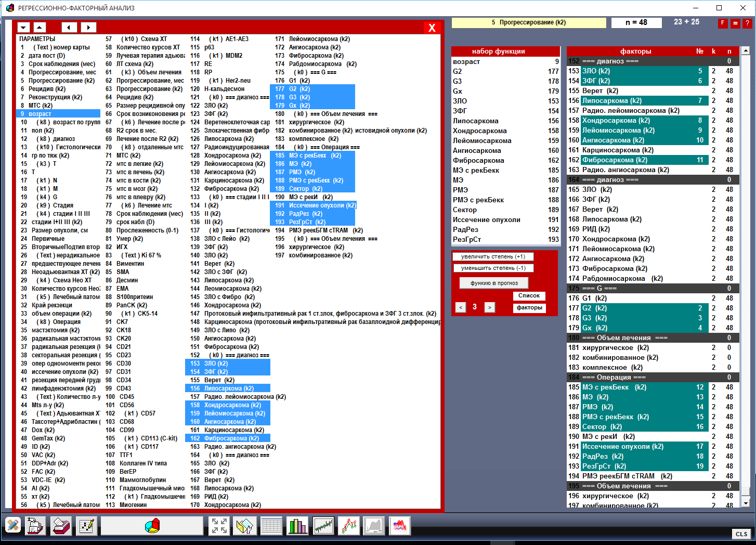Close the parameters list with red X

point(432,28)
